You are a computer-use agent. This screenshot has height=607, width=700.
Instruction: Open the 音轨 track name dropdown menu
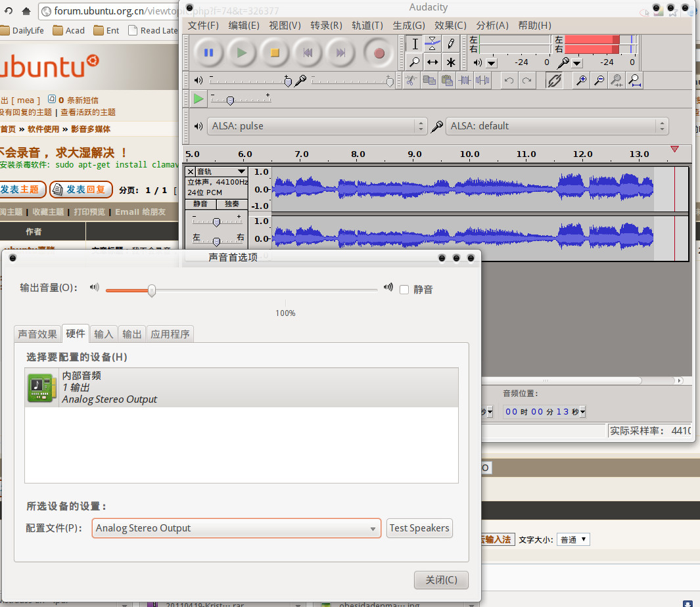(222, 171)
